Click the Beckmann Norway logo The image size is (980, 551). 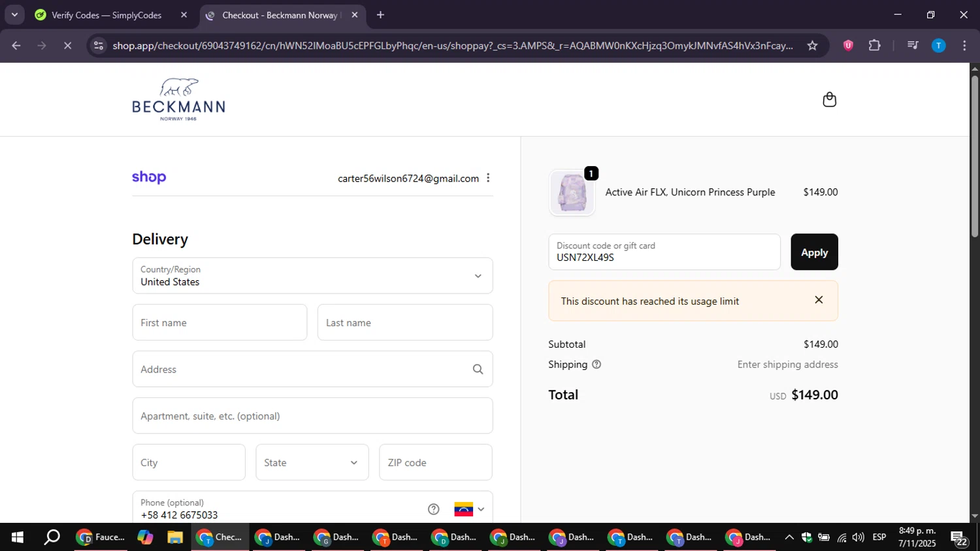(x=178, y=99)
